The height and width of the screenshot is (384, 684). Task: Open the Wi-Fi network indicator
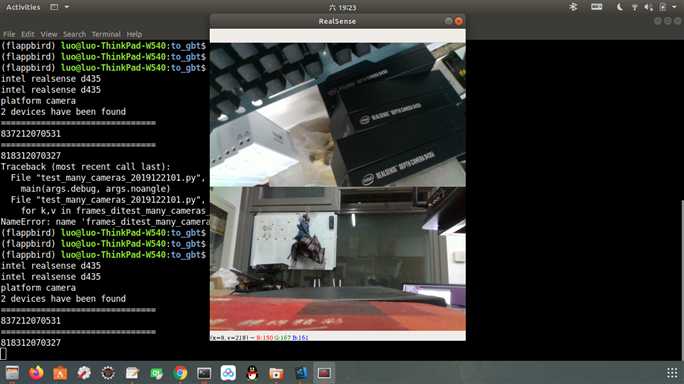pos(634,7)
